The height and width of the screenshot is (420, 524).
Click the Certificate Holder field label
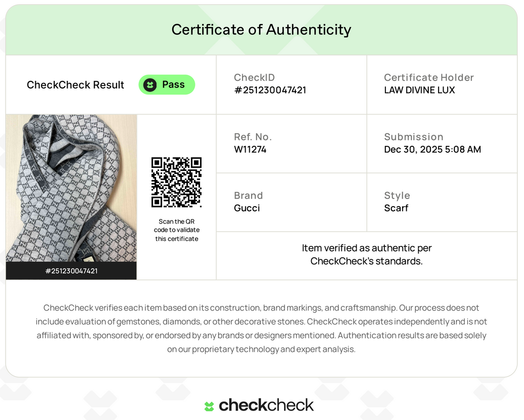[x=429, y=78]
